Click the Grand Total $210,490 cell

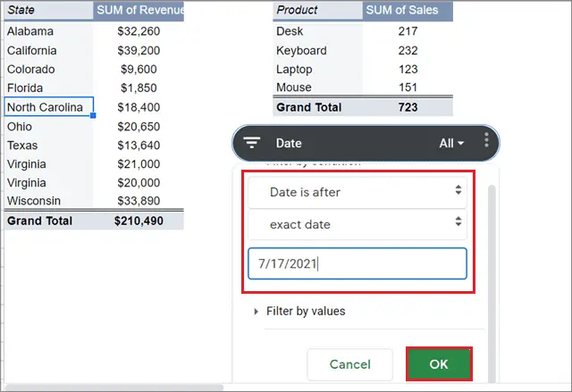coord(139,220)
